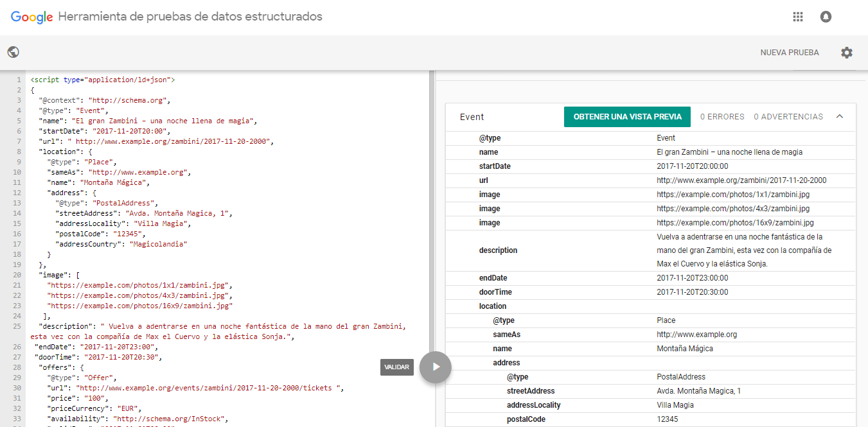Click the availability InStock code line
Screen dimensions: 868x427
point(139,419)
